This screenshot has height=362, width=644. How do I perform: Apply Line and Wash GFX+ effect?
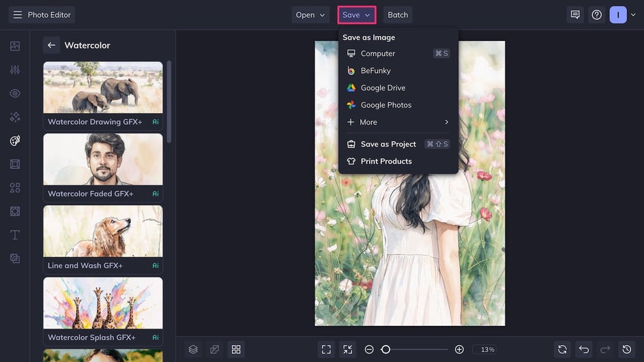pyautogui.click(x=103, y=239)
